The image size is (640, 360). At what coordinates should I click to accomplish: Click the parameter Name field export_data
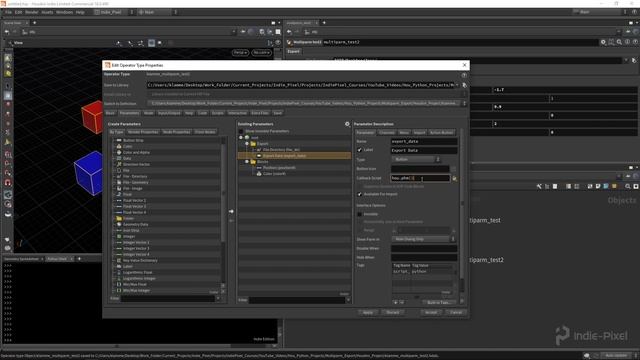[424, 142]
